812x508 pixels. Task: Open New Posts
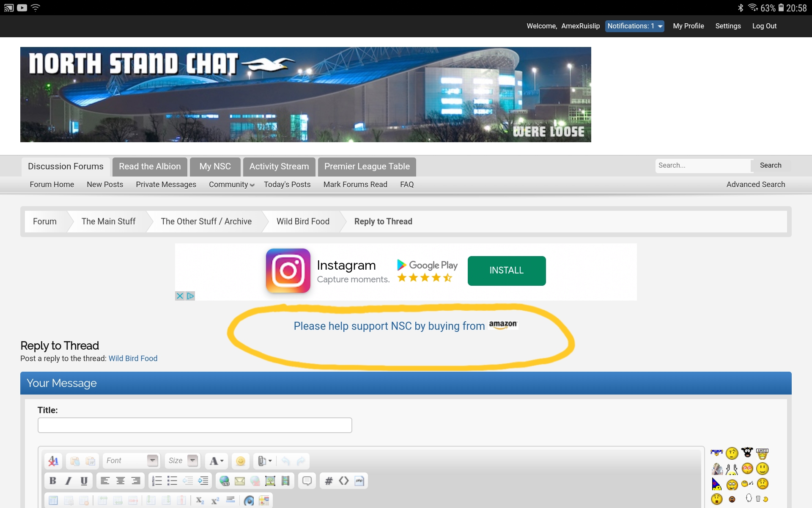[x=105, y=185]
